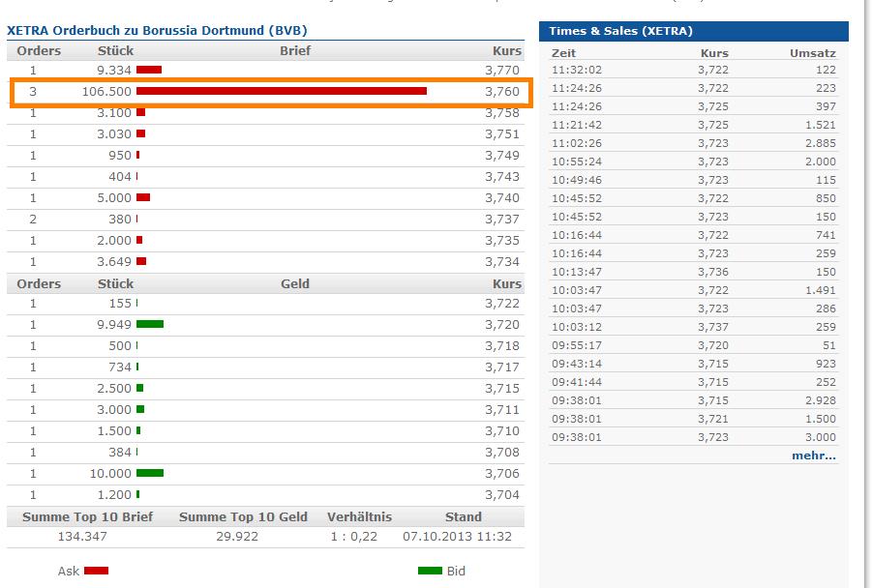Select the ask quantity 380
This screenshot has width=872, height=588.
[120, 219]
